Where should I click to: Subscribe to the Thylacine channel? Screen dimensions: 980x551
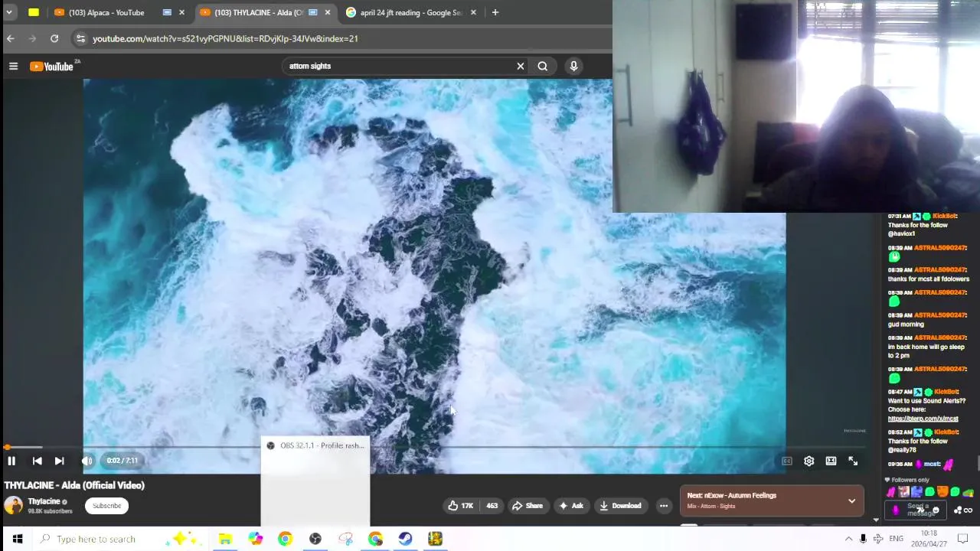(x=107, y=505)
